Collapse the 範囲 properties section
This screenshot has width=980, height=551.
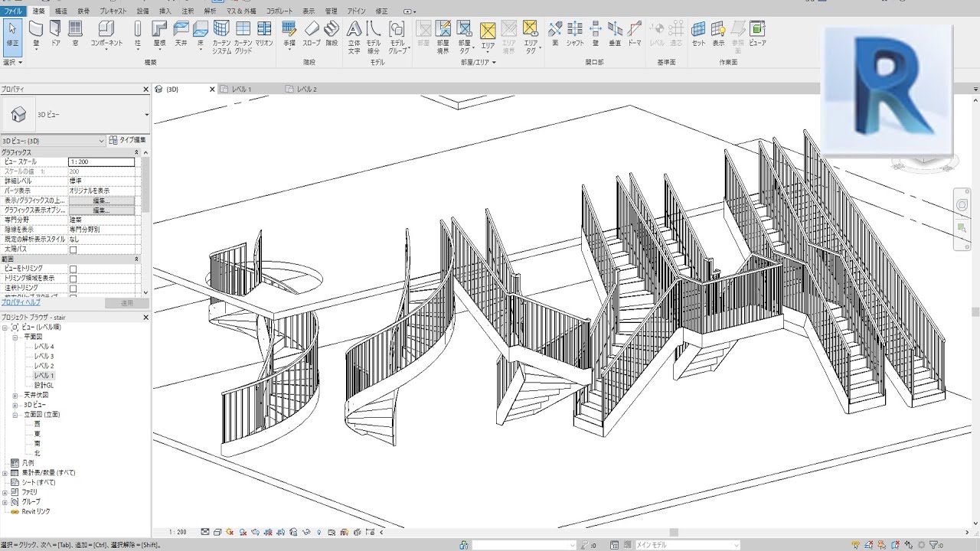(136, 259)
